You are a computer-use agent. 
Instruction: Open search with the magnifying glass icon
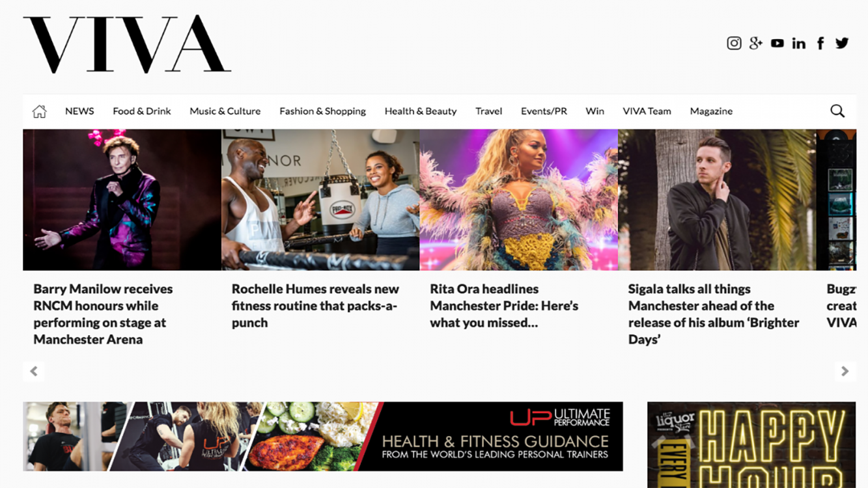pos(837,111)
